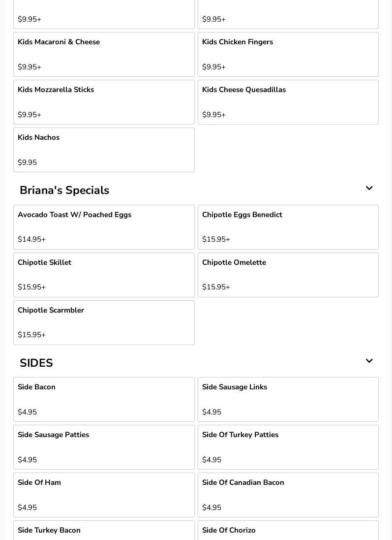The height and width of the screenshot is (540, 392).
Task: Select the Chipotle Omelette item
Action: [x=288, y=275]
